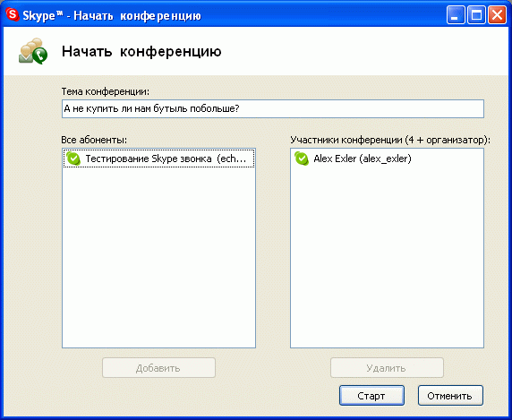Click empty space in the Участники конференции list

point(387,258)
